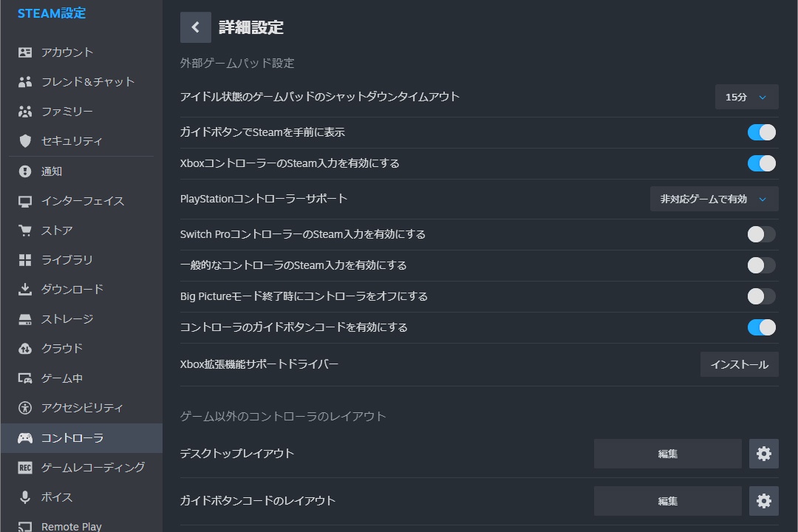Open the フレンド&チャット settings section
The image size is (798, 532).
coord(87,82)
